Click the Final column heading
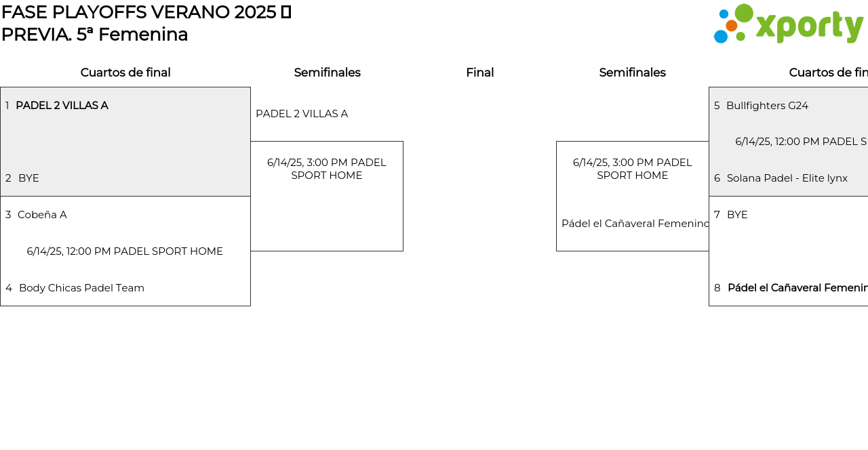The width and height of the screenshot is (868, 450). [479, 73]
